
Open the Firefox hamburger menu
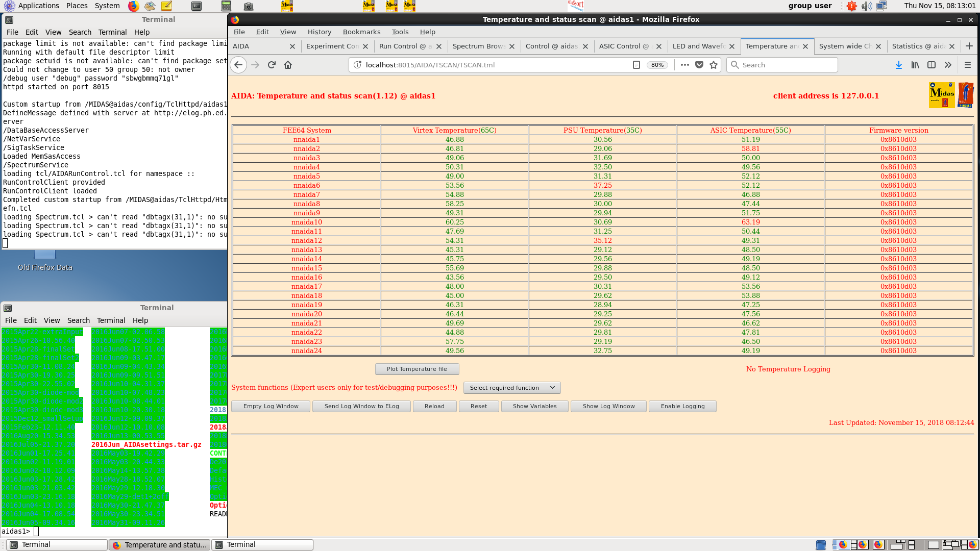tap(967, 65)
